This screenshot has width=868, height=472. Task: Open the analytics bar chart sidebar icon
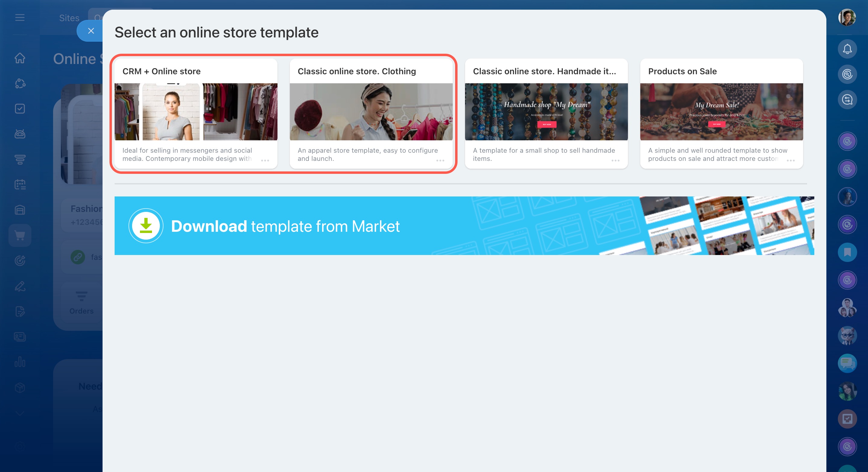point(20,362)
